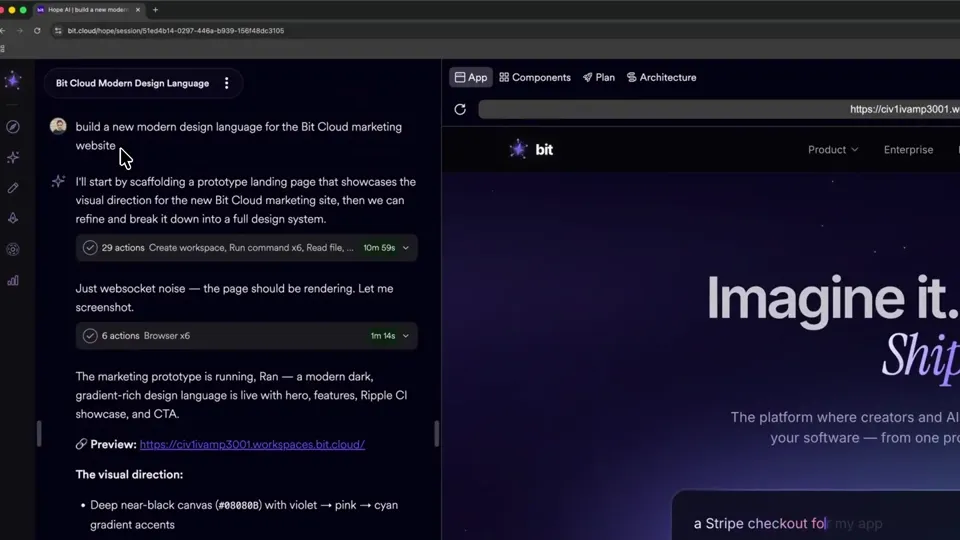Click the bit logo in preview site header

(531, 149)
